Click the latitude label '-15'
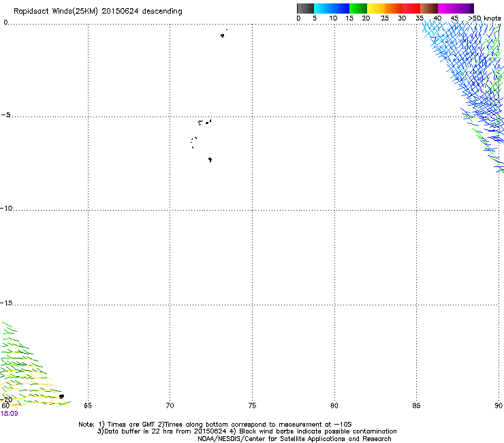The image size is (504, 443). 6,303
